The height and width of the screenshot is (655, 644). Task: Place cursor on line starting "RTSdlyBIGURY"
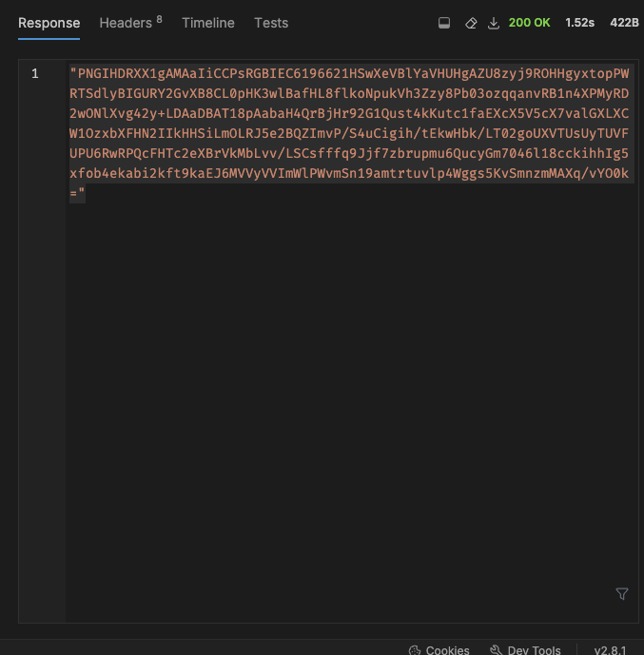point(349,93)
